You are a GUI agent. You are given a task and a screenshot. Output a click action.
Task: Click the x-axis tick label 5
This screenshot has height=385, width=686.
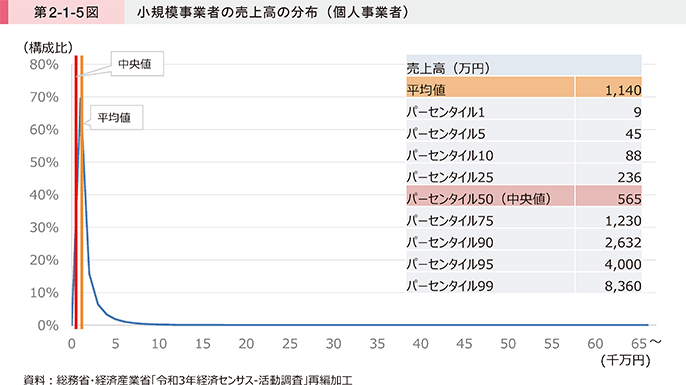[x=116, y=344]
